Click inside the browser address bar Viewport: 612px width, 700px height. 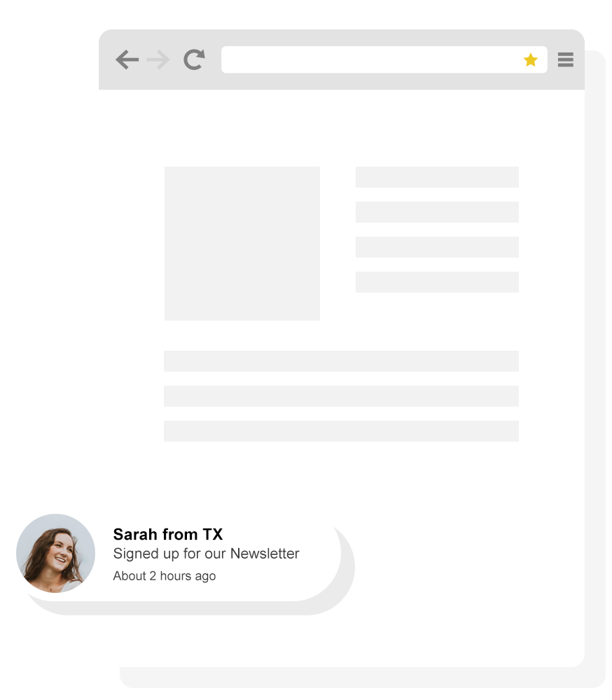pyautogui.click(x=384, y=59)
